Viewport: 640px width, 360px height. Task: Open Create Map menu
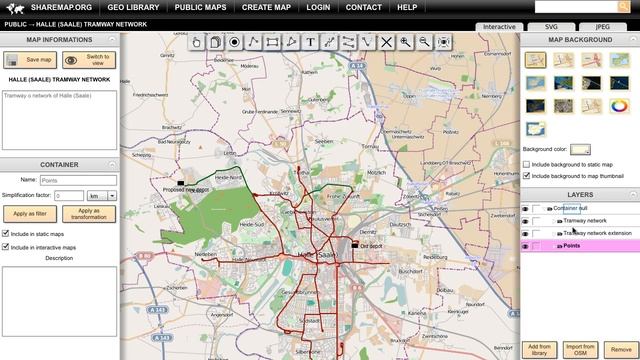click(x=266, y=7)
